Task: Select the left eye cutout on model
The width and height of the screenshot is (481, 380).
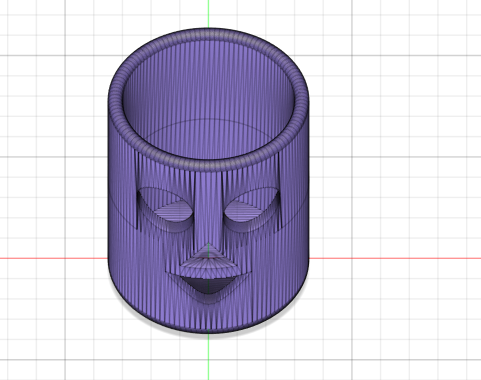Action: [166, 210]
